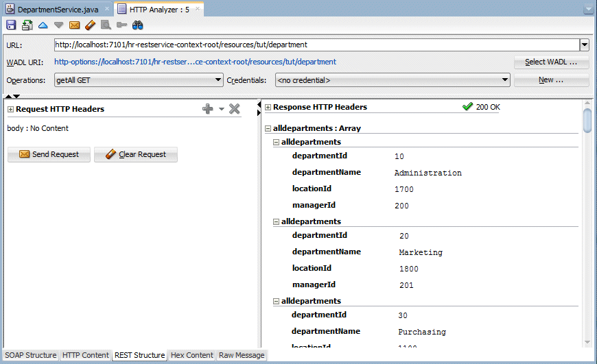
Task: Click the departmentId value 10
Action: (399, 156)
